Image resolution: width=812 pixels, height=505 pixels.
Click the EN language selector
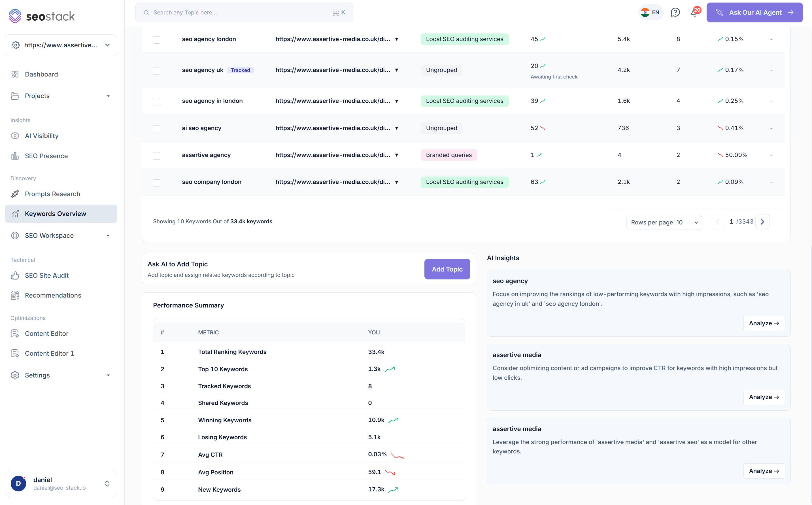pos(651,12)
